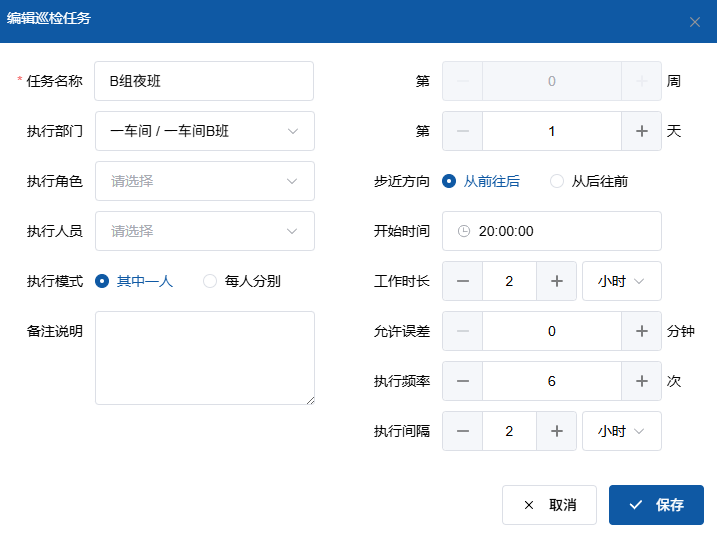Viewport: 717px width, 536px height.
Task: Increase the 天 (day) number with plus
Action: pos(641,131)
